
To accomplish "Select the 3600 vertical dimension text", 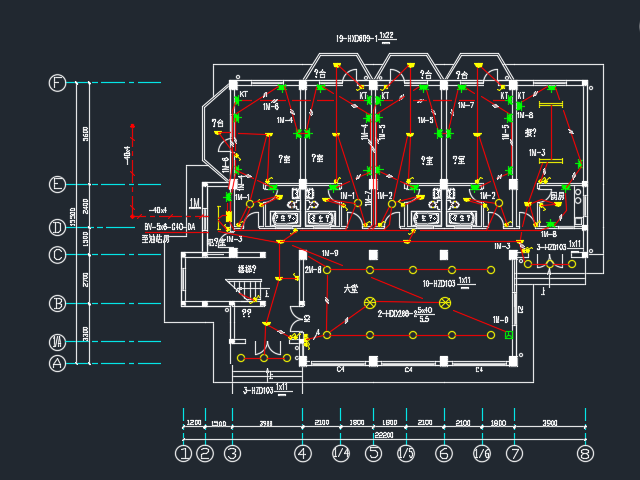I will coord(85,134).
